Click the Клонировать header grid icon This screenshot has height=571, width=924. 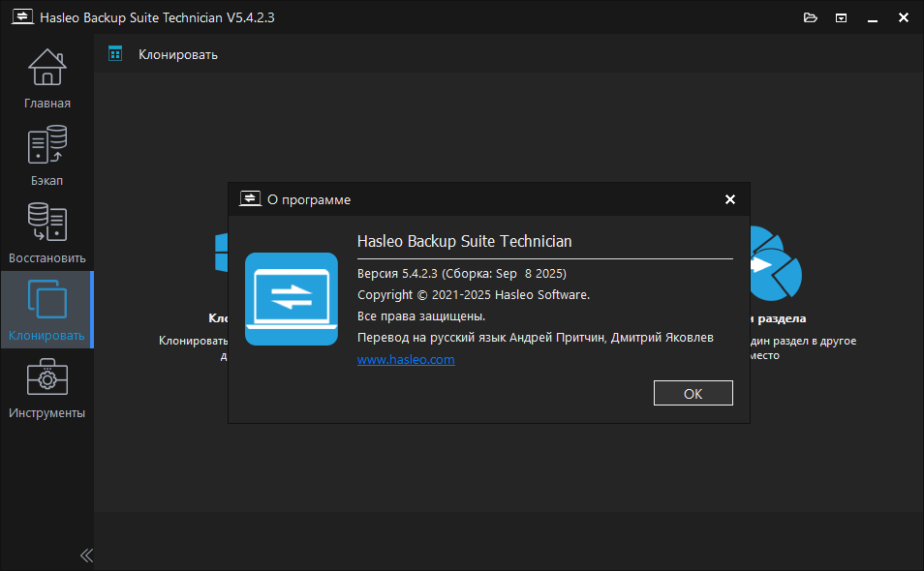[x=115, y=53]
